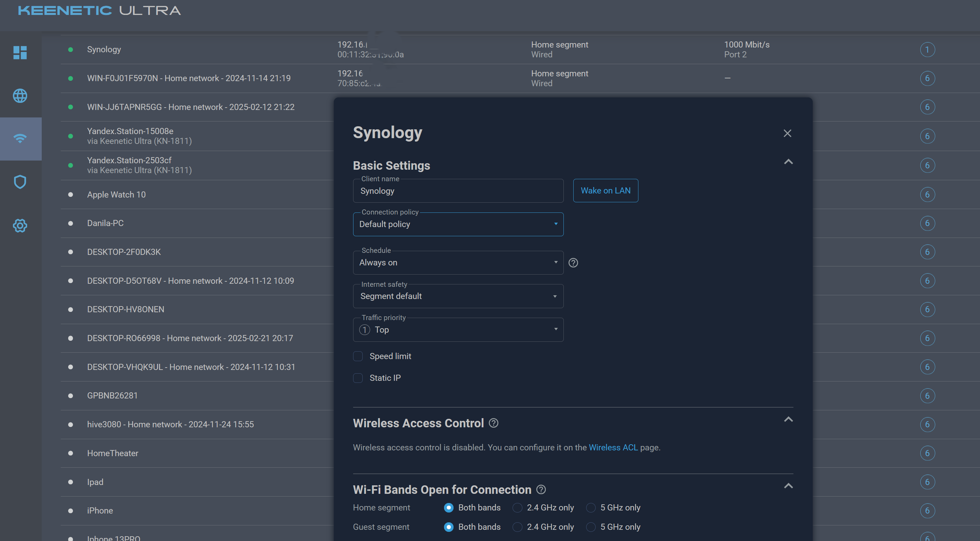Screen dimensions: 980x541
Task: Click the Client name input field
Action: [x=458, y=191]
